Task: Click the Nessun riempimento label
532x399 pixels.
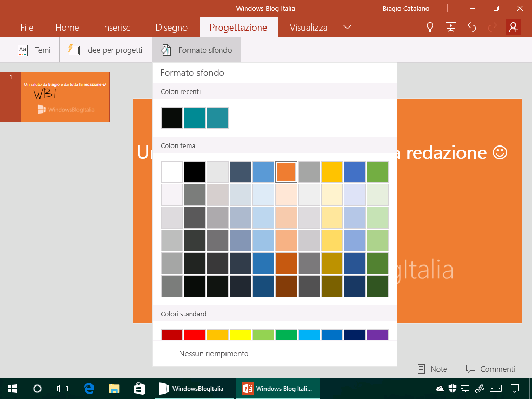Action: (x=214, y=353)
